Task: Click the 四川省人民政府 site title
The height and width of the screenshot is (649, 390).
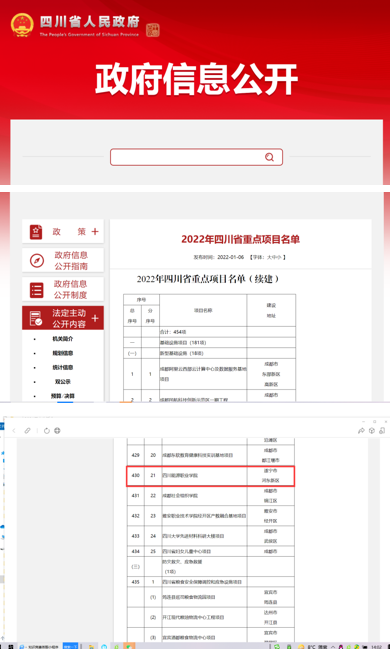Action: click(90, 22)
